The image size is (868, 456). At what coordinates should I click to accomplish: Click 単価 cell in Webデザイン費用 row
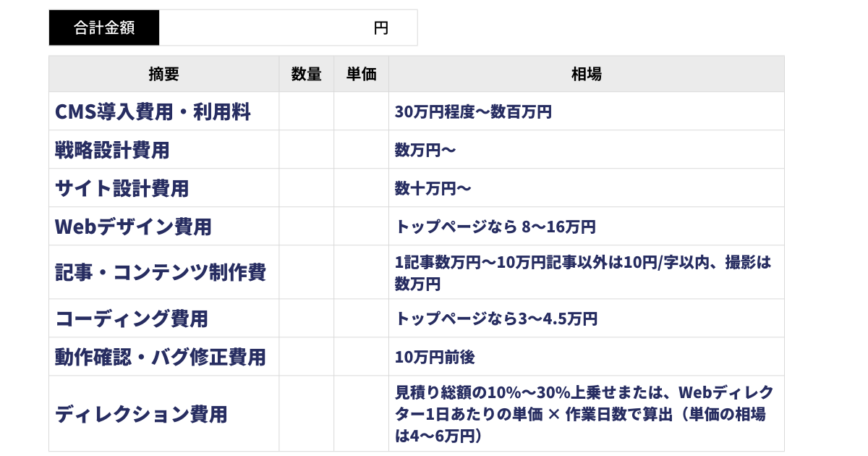[362, 227]
